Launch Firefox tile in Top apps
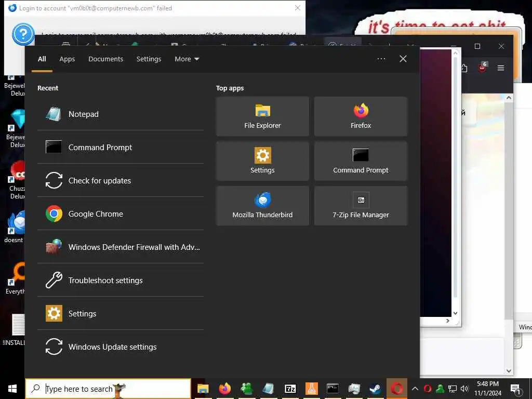 click(361, 116)
